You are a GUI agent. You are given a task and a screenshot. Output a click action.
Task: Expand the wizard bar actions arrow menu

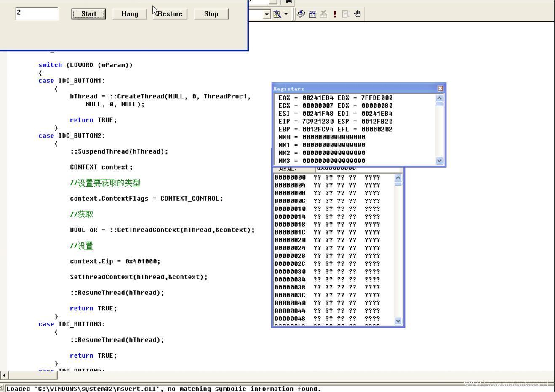286,14
